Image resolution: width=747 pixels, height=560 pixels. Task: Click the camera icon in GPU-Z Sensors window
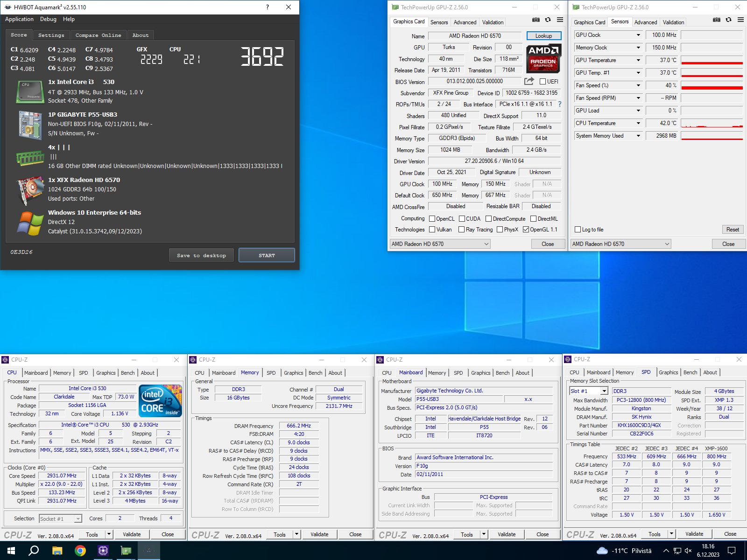pyautogui.click(x=717, y=20)
